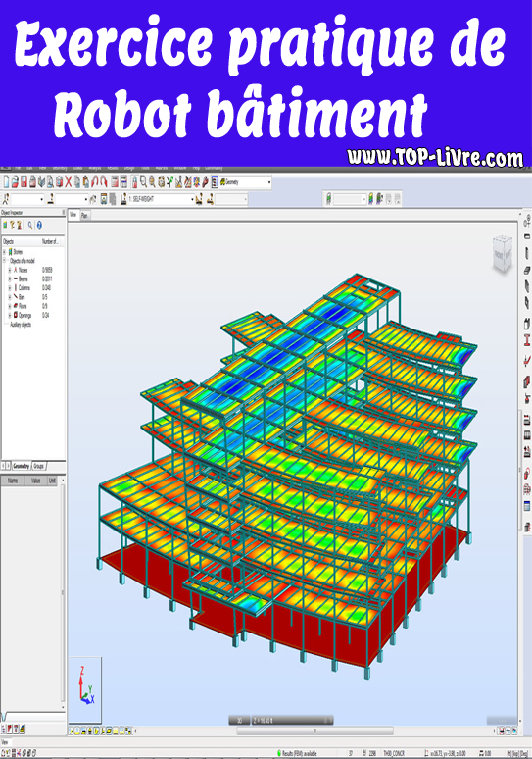Open the empty dropdown right of load cases
Viewport: 532px width, 759px height.
coord(245,199)
